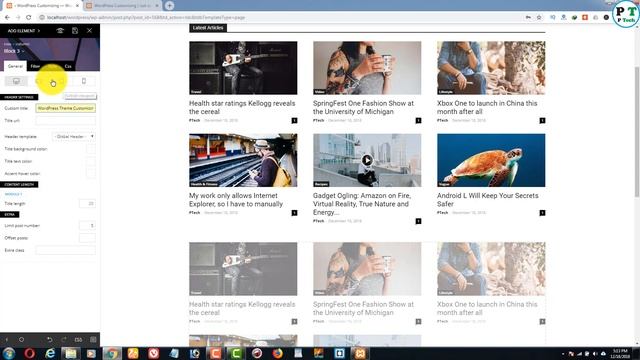Close the composer sidebar with X
This screenshot has width=640, height=360.
click(x=89, y=31)
